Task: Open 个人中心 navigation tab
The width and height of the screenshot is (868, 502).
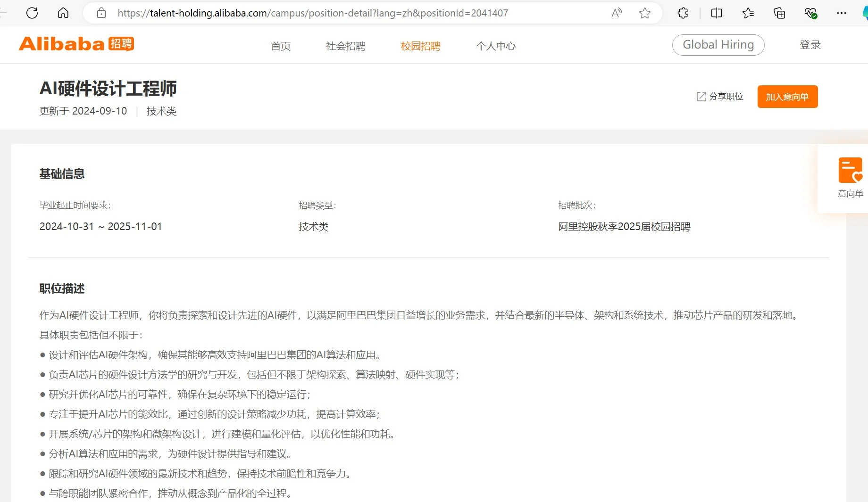Action: [496, 46]
